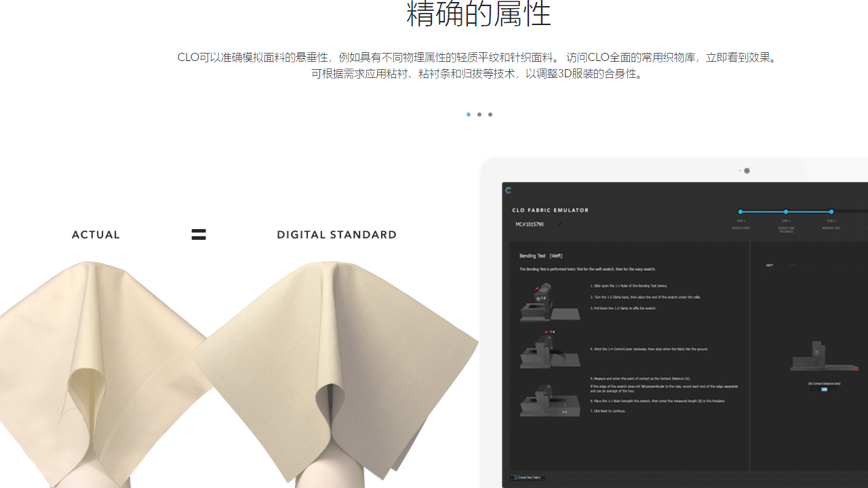Select the Step 1 Swatch Prep progress dot
Screen dimensions: 868x488
[741, 211]
